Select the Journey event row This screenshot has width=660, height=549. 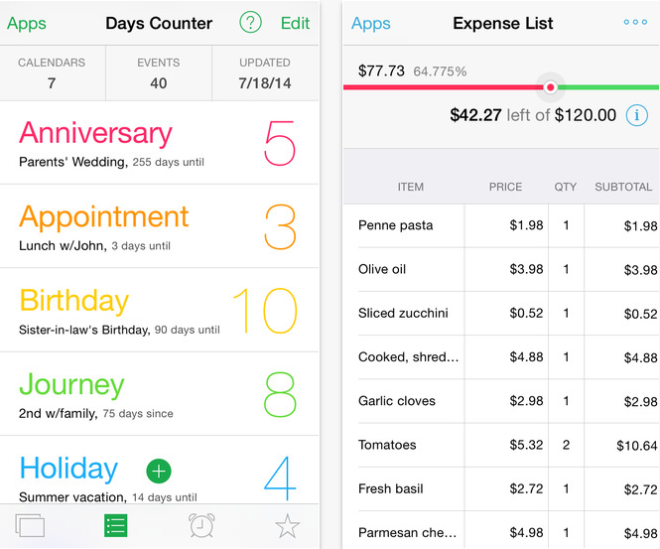coord(160,395)
